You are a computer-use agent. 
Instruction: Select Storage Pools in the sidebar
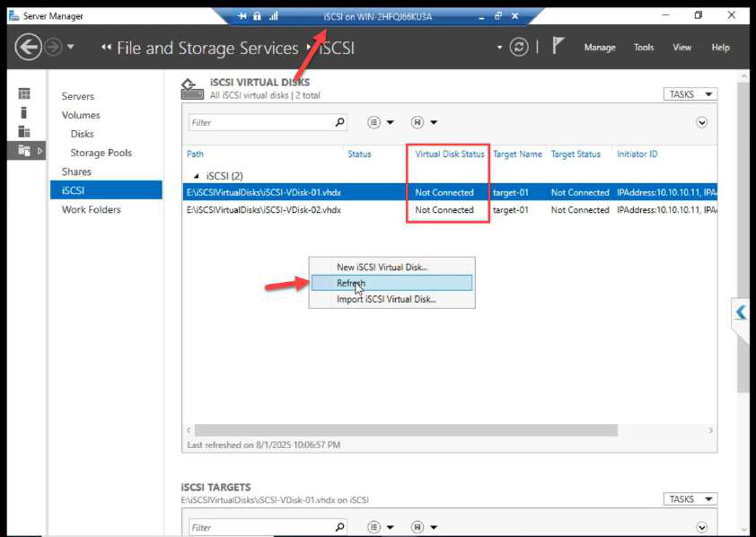(x=101, y=153)
